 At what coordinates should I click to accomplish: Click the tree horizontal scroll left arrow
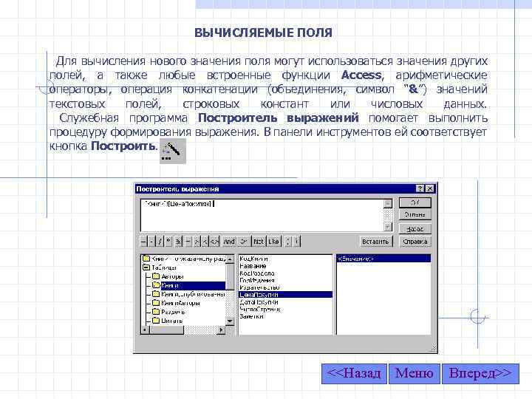[145, 330]
